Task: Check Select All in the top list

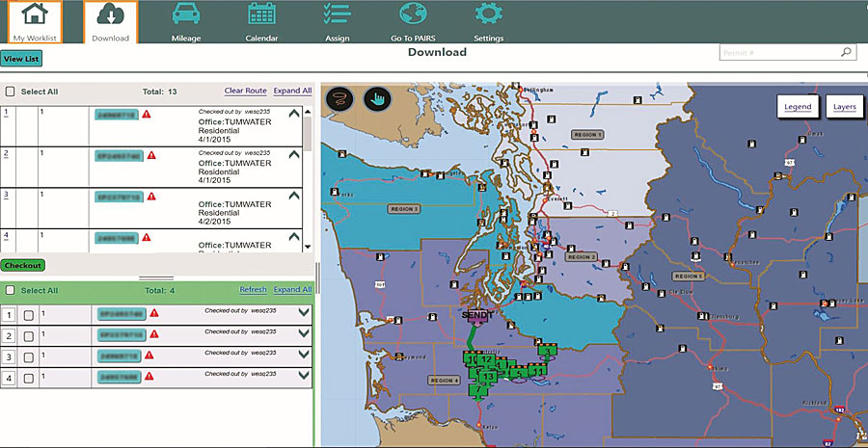Action: (10, 92)
